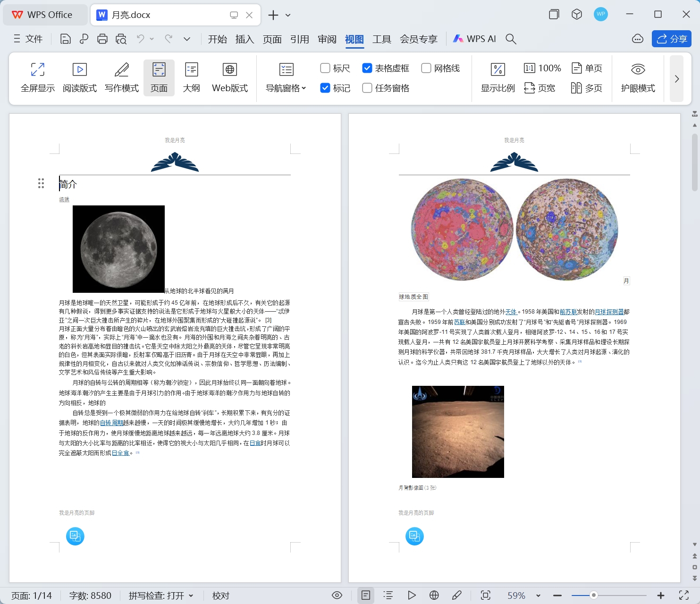The height and width of the screenshot is (604, 700).
Task: Enable the 标尺 ruler checkbox
Action: (325, 68)
